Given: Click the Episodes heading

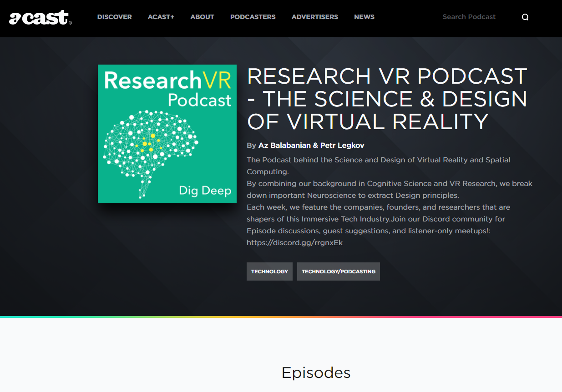Looking at the screenshot, I should (x=316, y=372).
